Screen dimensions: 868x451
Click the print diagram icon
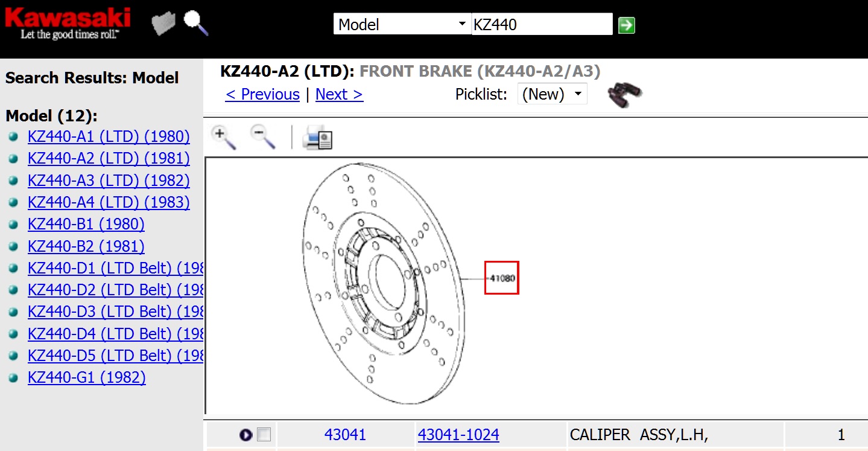[317, 138]
